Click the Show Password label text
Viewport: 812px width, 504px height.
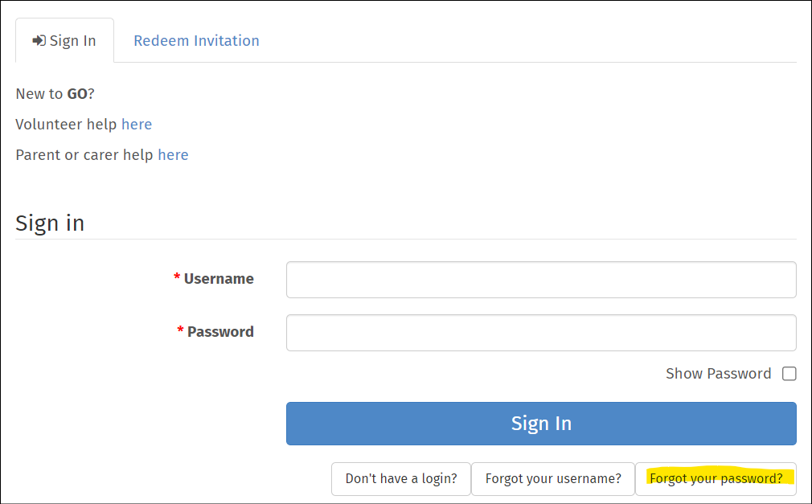718,374
